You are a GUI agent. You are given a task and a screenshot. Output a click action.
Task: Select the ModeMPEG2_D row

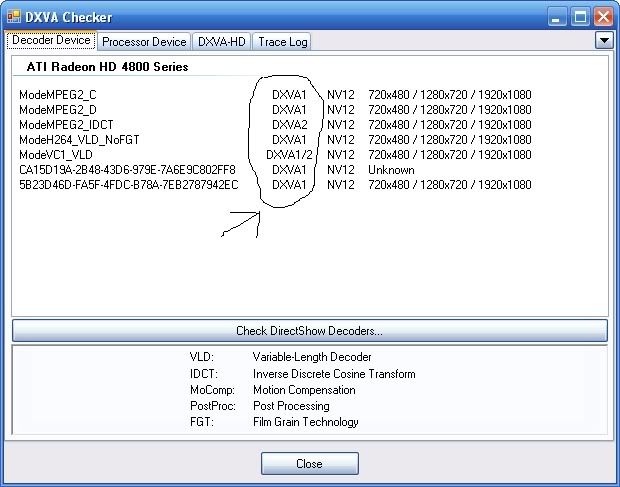point(275,110)
